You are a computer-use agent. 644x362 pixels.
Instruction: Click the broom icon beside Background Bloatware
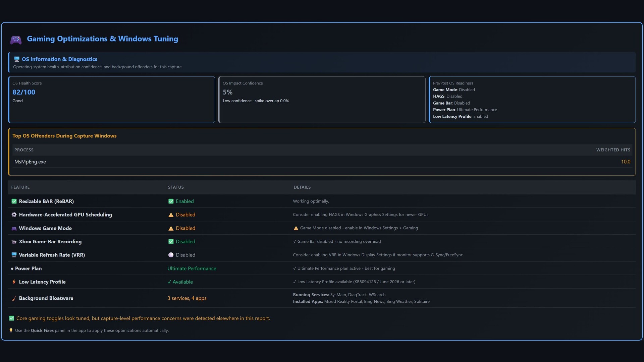coord(14,298)
